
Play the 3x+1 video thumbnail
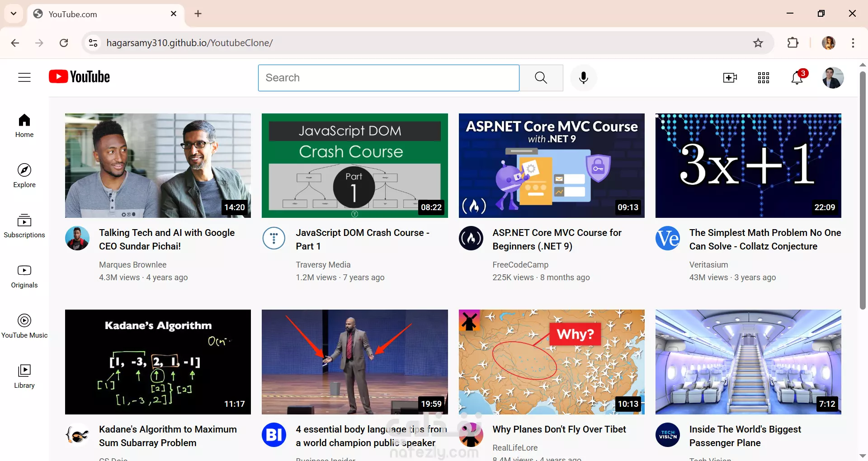pyautogui.click(x=748, y=165)
